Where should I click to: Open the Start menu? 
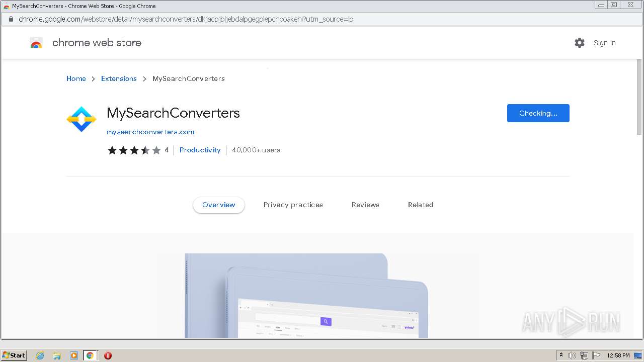click(x=14, y=355)
